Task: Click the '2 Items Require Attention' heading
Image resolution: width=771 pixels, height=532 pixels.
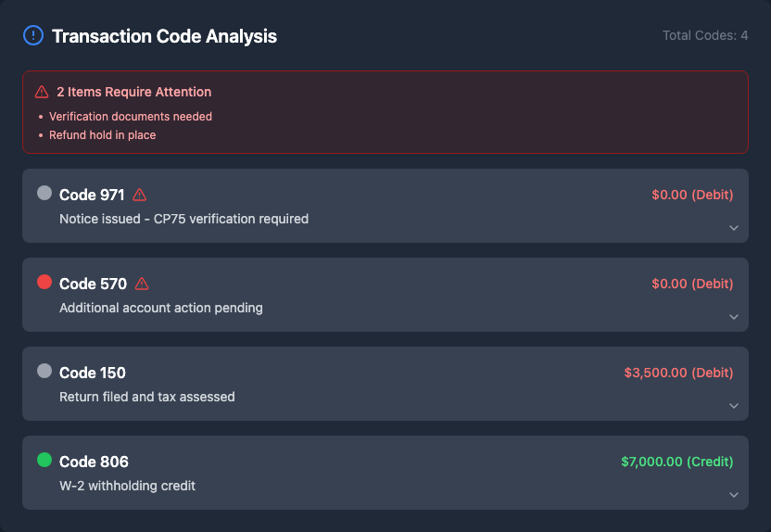Action: click(x=133, y=92)
